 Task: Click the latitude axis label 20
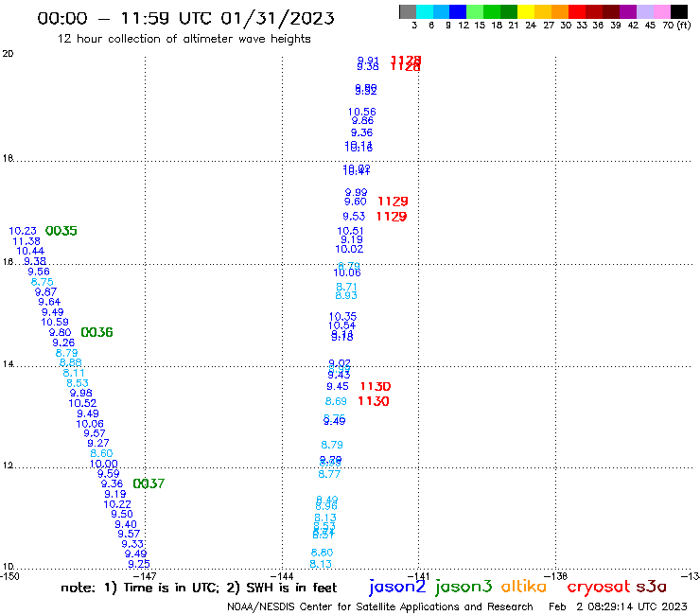pos(8,54)
